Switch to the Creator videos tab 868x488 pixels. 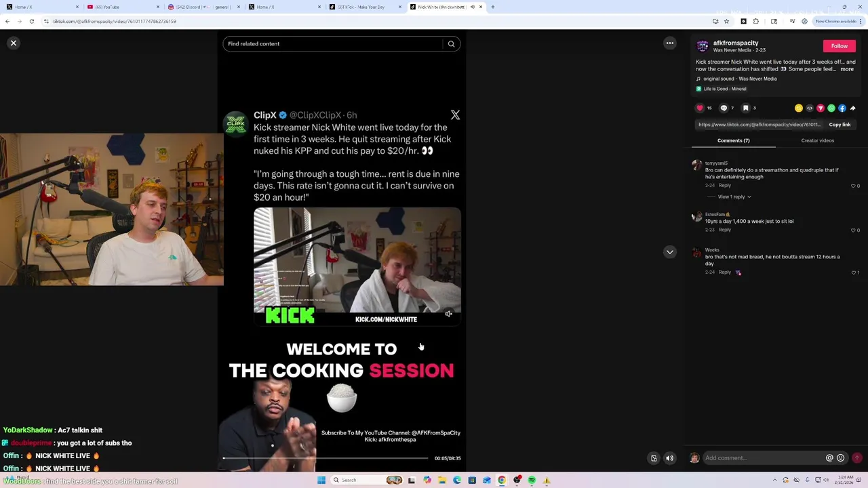[x=818, y=140]
